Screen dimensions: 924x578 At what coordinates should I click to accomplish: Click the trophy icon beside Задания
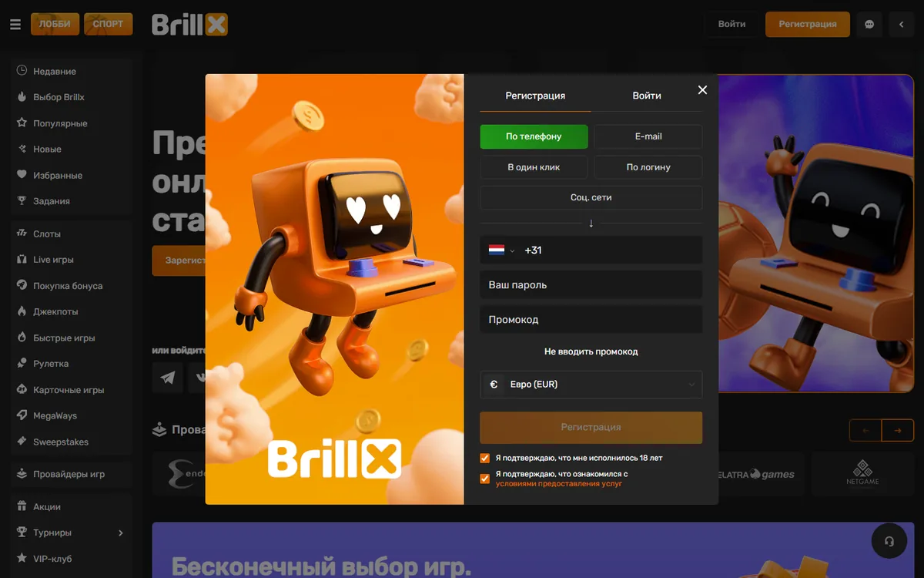click(22, 200)
